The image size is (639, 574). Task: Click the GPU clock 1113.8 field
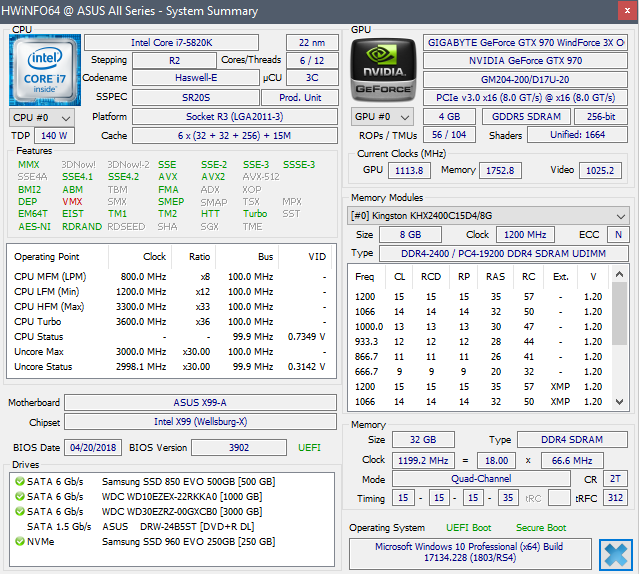coord(409,171)
